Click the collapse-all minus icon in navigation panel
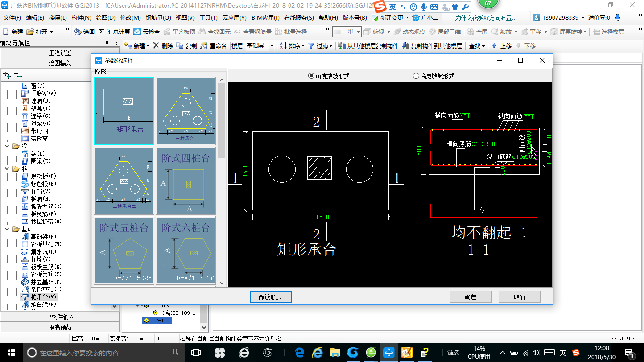The width and height of the screenshot is (644, 362). click(18, 74)
